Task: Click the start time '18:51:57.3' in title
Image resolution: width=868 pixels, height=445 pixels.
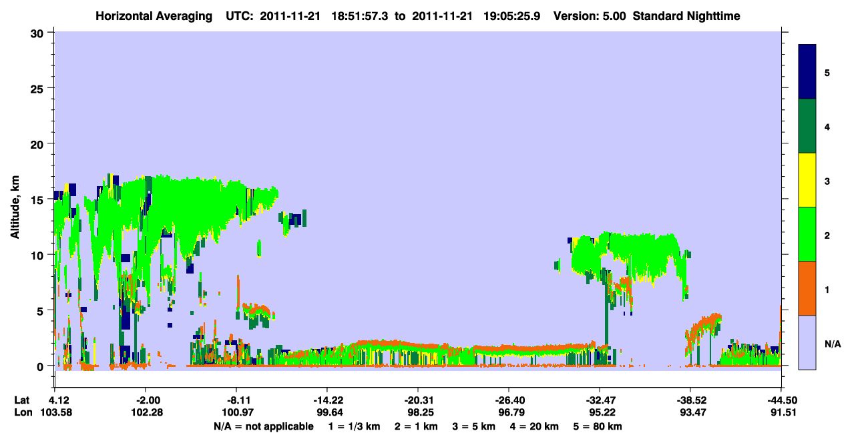Action: pyautogui.click(x=359, y=15)
